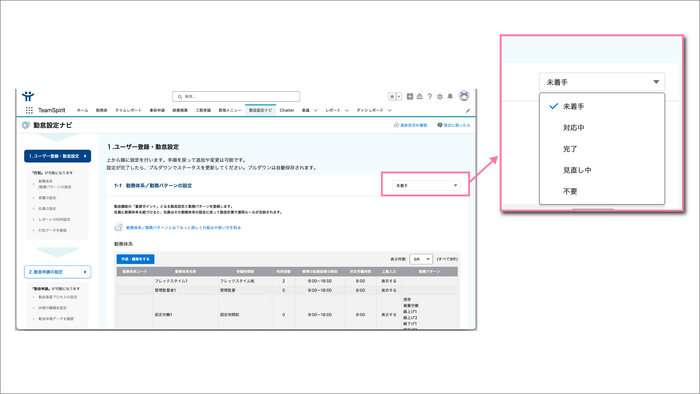This screenshot has width=700, height=394.
Task: Choose checked 未着手 option in enlarged list
Action: click(x=602, y=106)
